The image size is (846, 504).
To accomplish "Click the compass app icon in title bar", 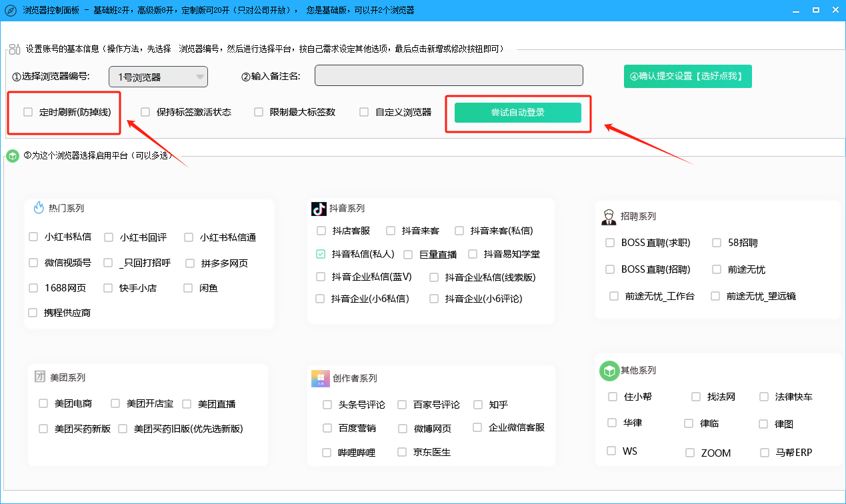I will (x=10, y=10).
